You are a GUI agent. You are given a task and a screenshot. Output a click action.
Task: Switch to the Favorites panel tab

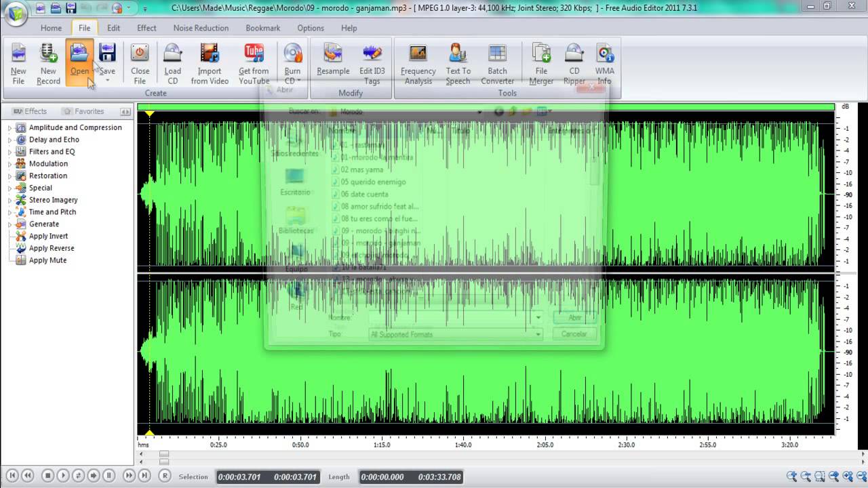point(83,111)
